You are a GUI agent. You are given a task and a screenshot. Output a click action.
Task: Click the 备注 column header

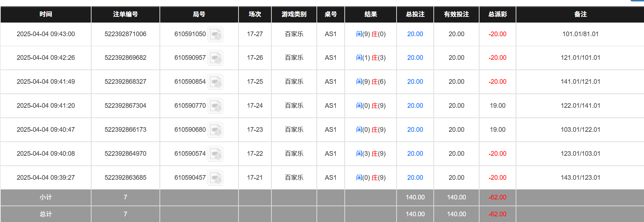[580, 14]
